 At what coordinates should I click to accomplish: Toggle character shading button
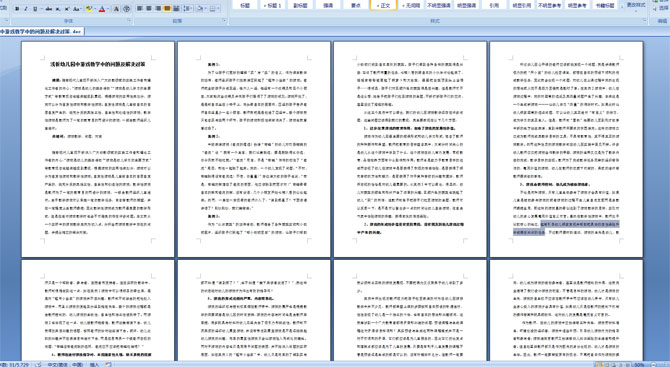point(116,9)
